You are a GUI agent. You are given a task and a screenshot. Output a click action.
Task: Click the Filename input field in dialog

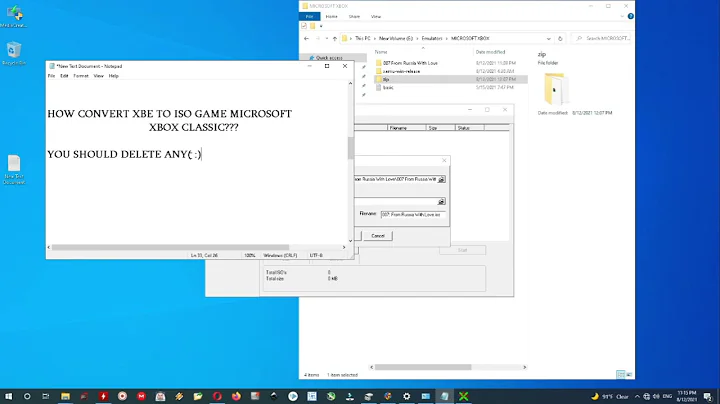tap(413, 214)
